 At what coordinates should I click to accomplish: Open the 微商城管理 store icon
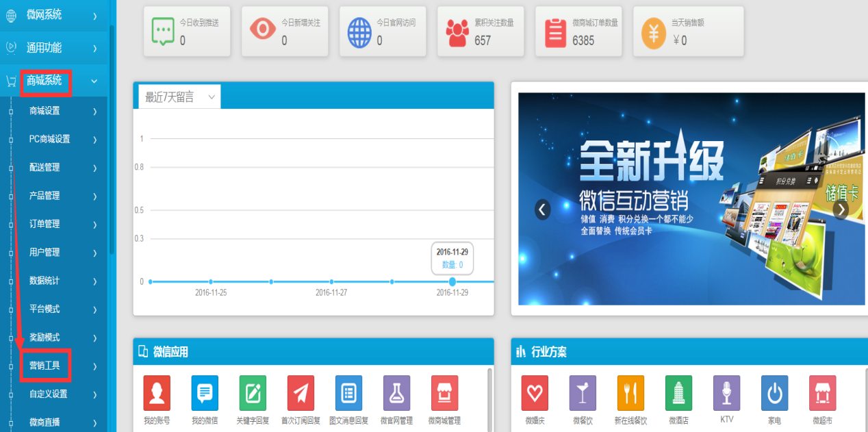[x=444, y=393]
